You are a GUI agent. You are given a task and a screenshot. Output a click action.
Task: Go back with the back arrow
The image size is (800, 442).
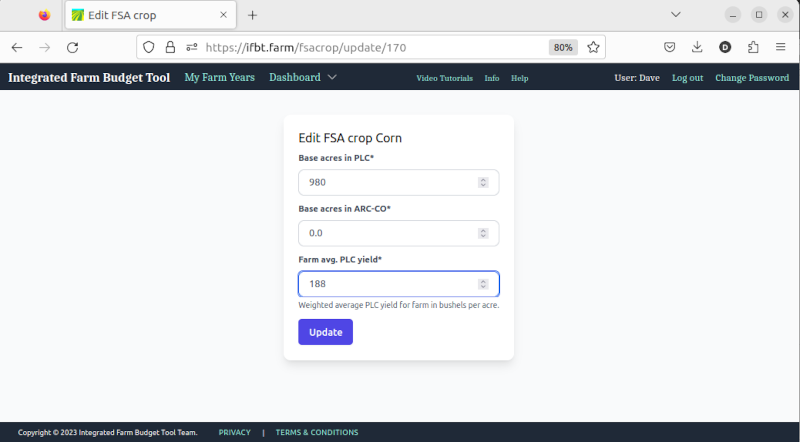tap(17, 47)
